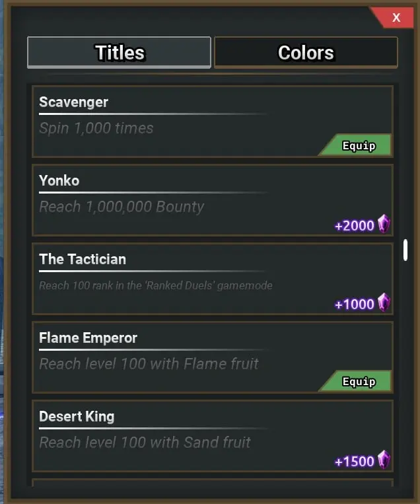Click 'Reach level 100 with Sand fruit' text
The width and height of the screenshot is (420, 504).
tap(145, 442)
